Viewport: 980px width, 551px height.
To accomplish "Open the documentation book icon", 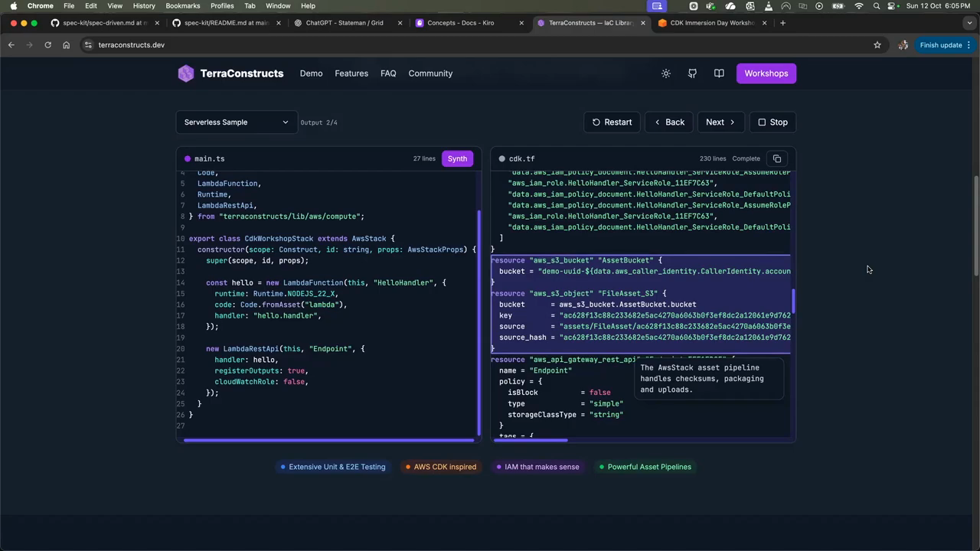I will [719, 73].
